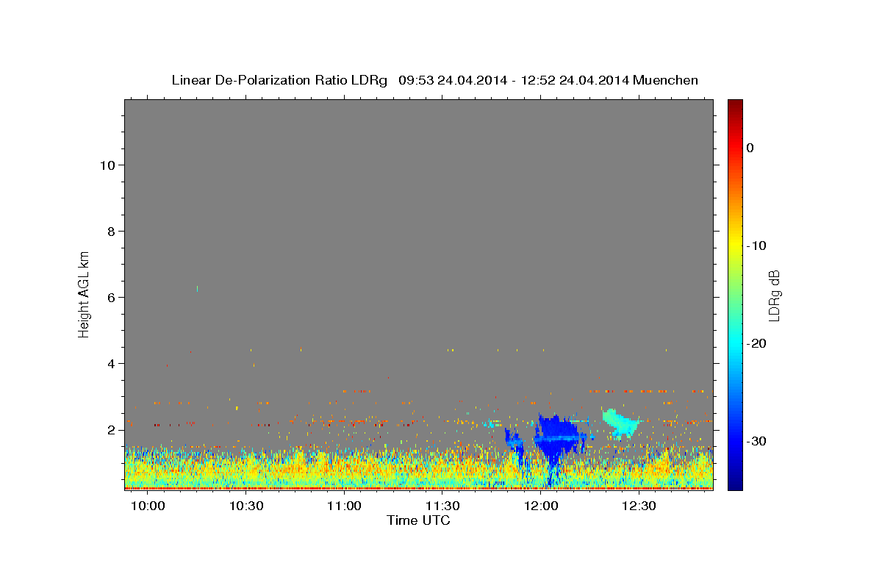Click the 'Time UTC' x-axis label
Image resolution: width=882 pixels, height=588 pixels.
tap(418, 520)
